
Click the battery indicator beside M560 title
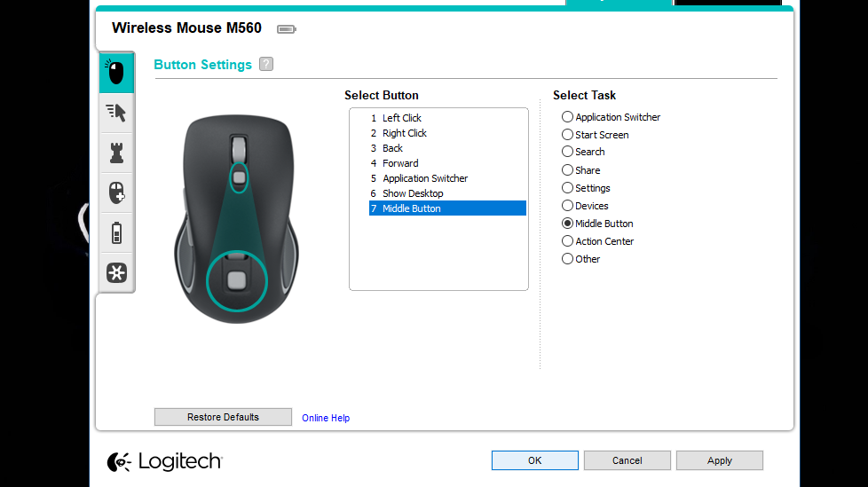286,28
